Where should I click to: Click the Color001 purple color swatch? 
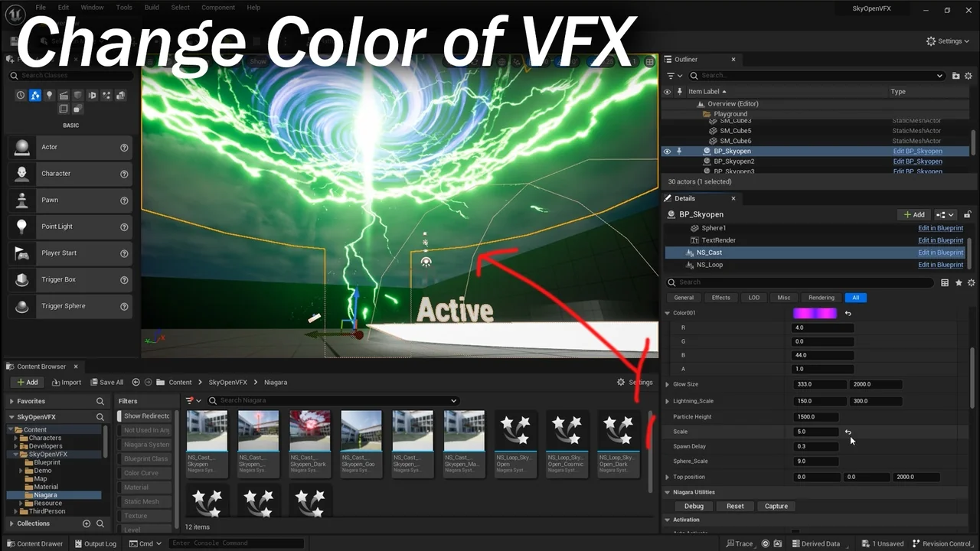pos(815,313)
